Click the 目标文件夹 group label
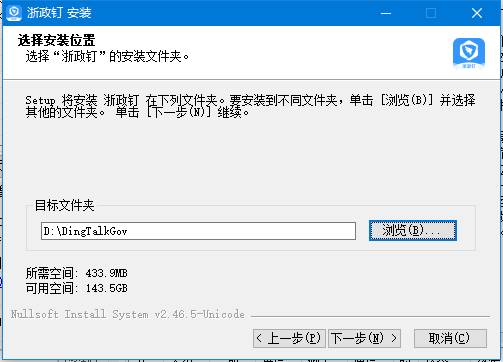This screenshot has height=362, width=503. 65,205
